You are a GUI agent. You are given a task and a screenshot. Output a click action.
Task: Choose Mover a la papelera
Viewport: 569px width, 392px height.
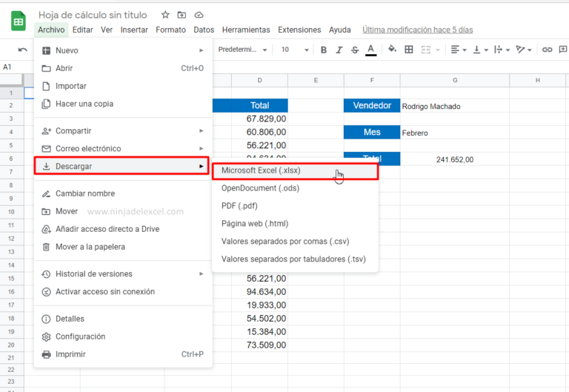pyautogui.click(x=123, y=247)
